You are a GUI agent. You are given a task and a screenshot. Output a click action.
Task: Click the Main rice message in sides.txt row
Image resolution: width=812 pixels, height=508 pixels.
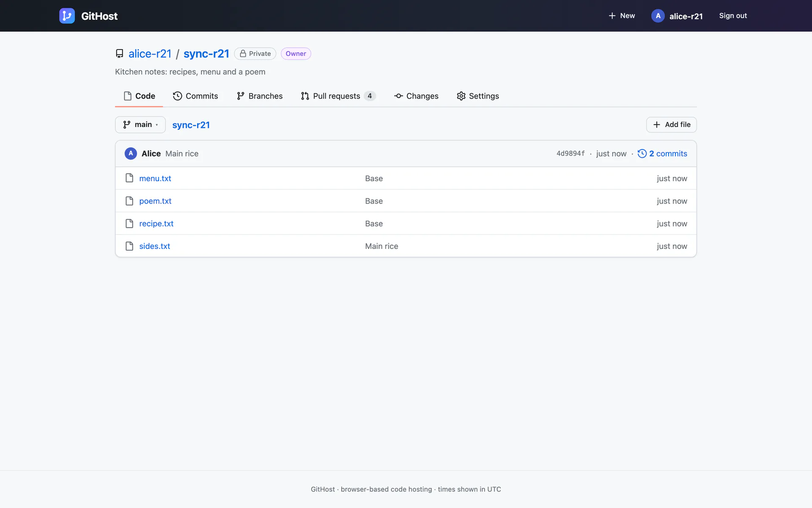click(x=381, y=246)
